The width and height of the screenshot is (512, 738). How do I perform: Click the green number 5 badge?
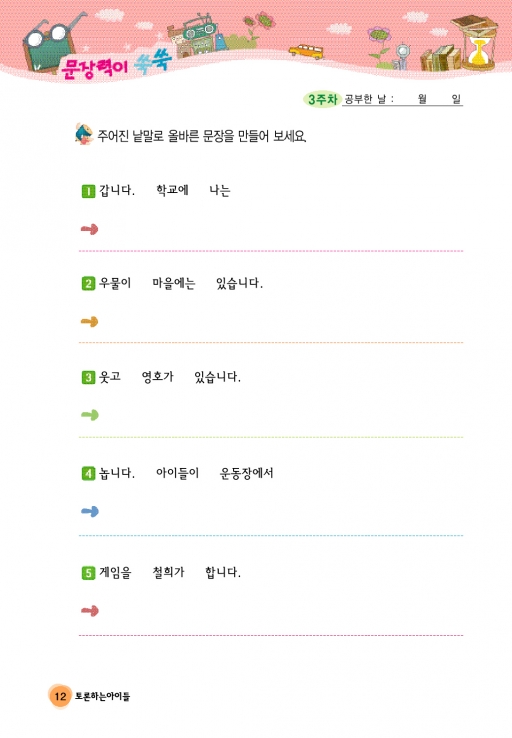click(88, 573)
